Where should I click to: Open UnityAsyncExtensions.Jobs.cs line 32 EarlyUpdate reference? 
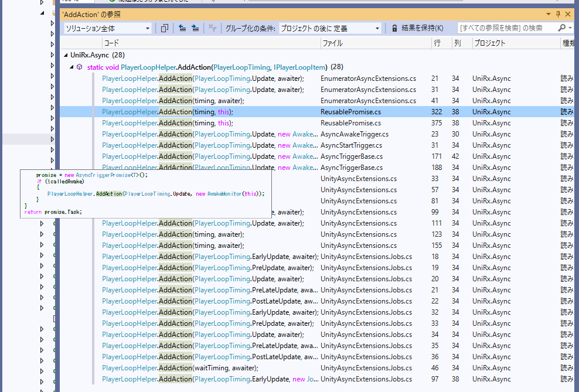(x=317, y=312)
